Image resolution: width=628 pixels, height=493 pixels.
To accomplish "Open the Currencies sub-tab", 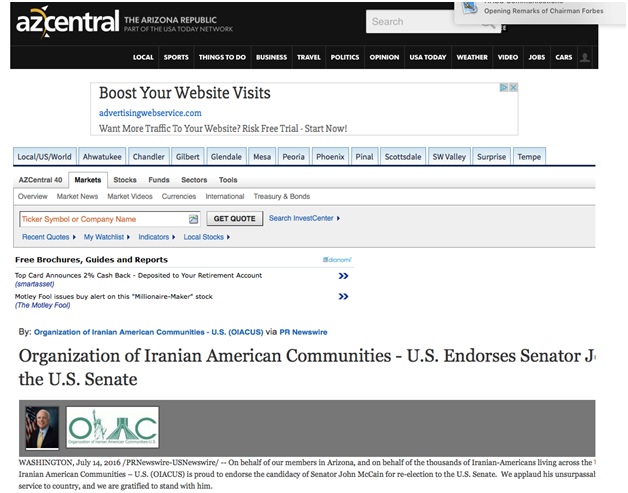I will (x=179, y=196).
